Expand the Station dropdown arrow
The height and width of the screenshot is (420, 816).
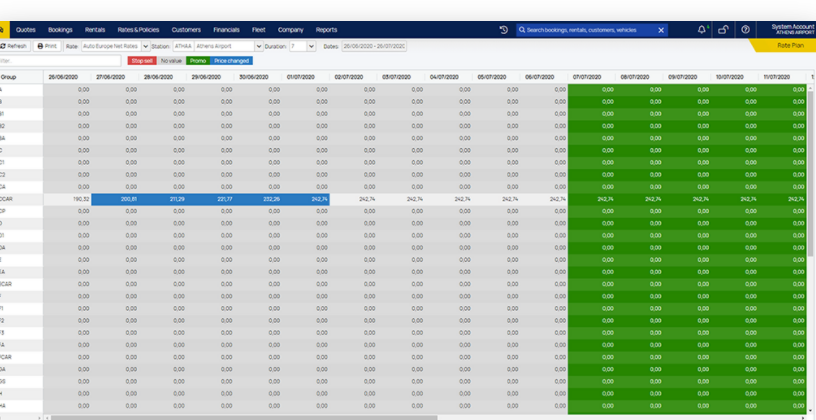pyautogui.click(x=259, y=46)
